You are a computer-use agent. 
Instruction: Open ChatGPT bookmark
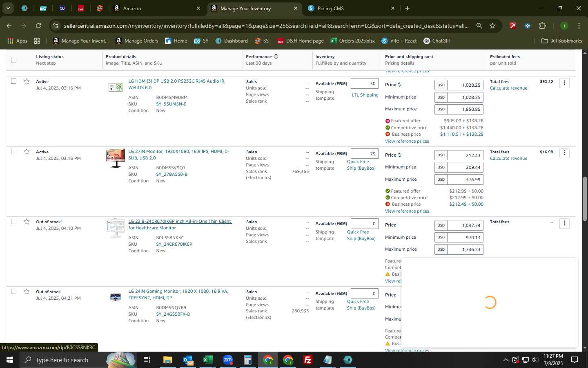coord(437,41)
